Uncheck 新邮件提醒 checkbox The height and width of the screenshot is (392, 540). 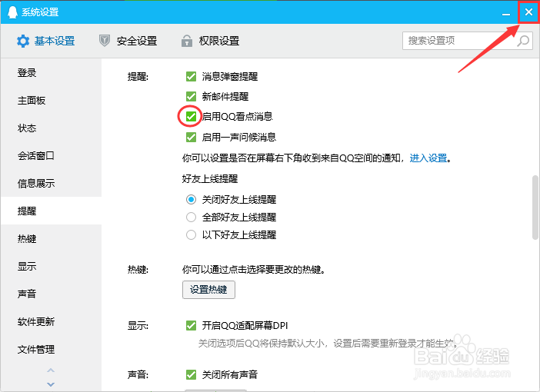191,96
